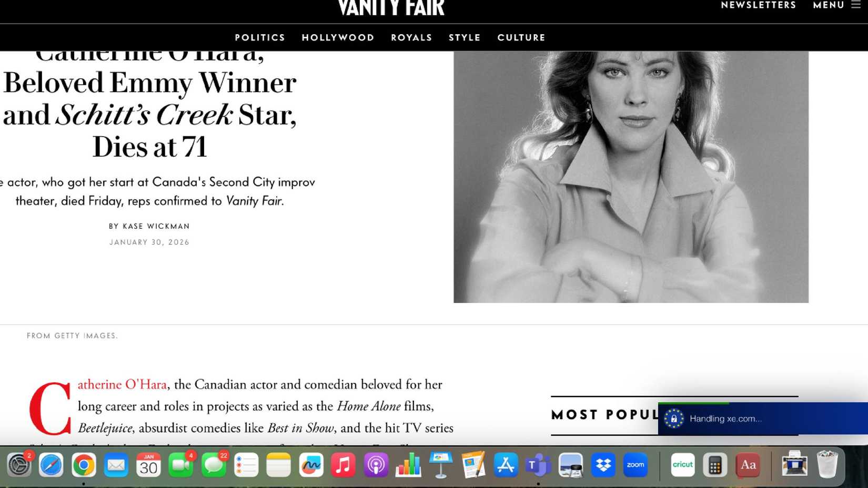
Task: Open the hamburger MENU icon
Action: 856,5
